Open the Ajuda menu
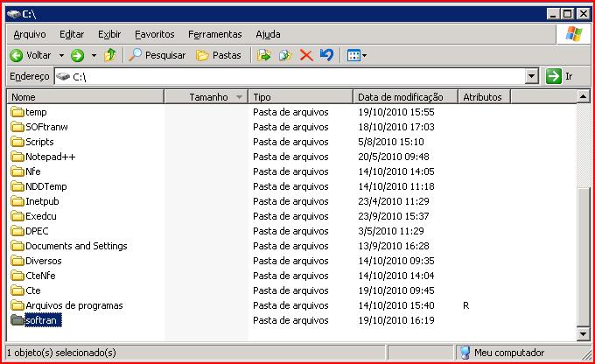 pos(268,34)
